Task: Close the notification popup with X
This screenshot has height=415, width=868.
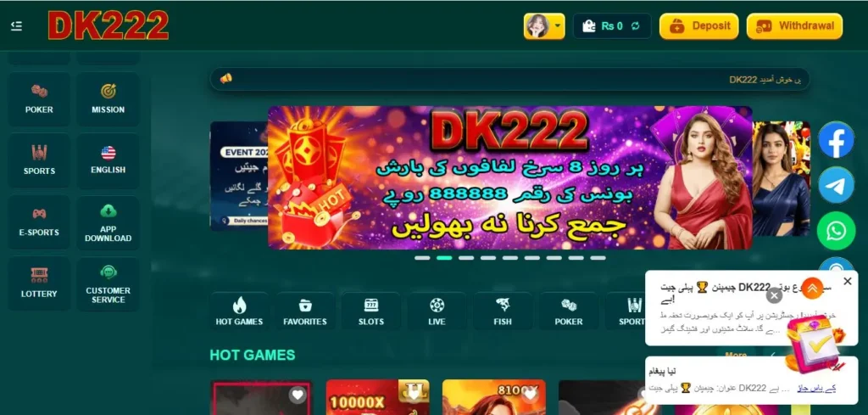Action: click(x=848, y=282)
